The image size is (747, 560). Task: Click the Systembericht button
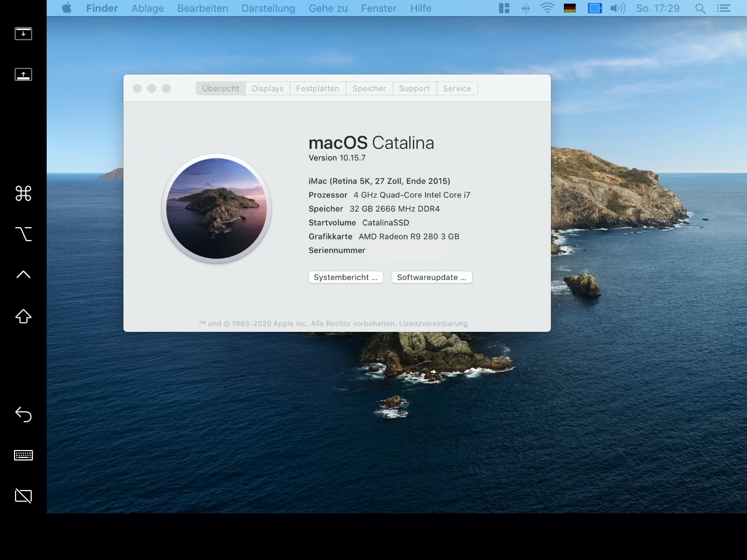coord(345,277)
